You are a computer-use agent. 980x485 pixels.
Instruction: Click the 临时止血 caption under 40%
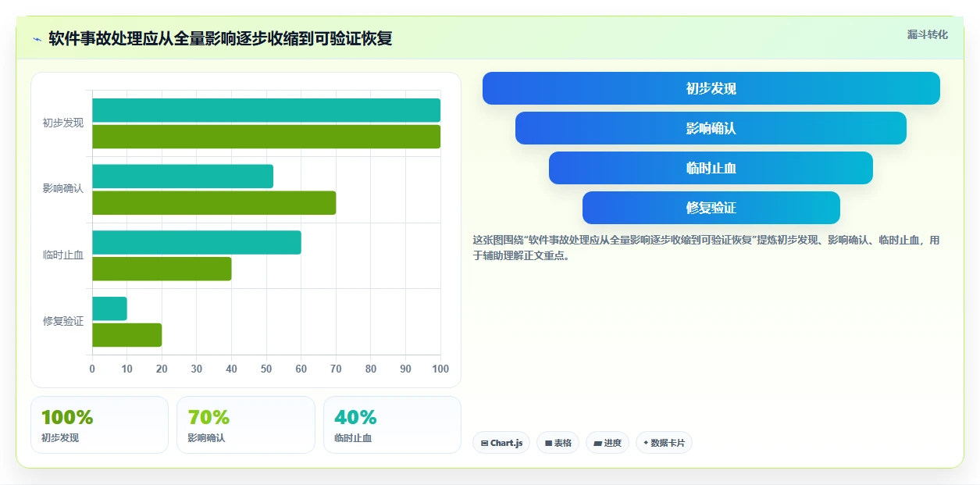[x=353, y=438]
